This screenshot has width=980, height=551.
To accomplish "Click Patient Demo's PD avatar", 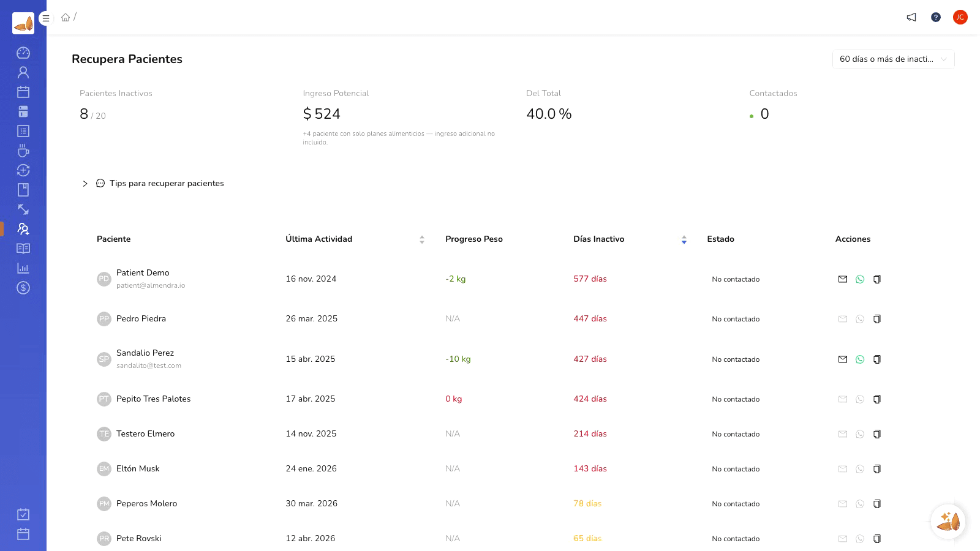I will 104,279.
